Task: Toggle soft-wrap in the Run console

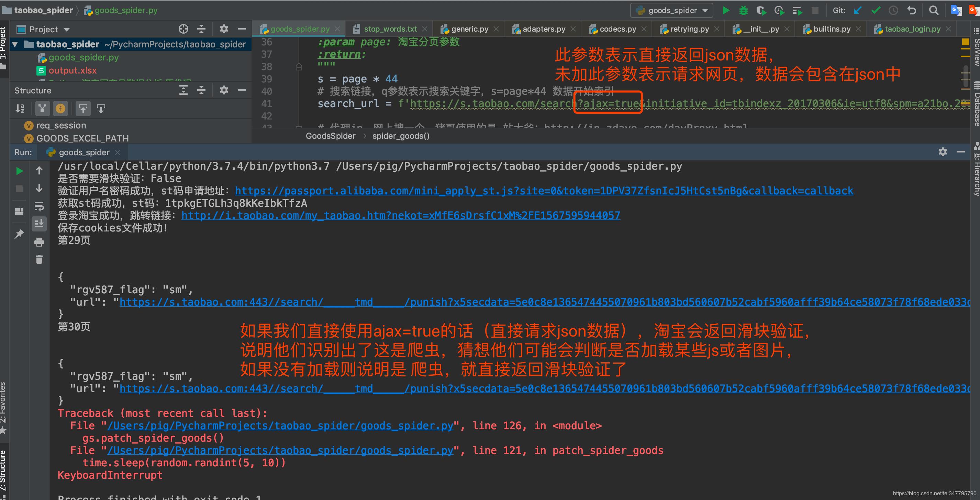Action: coord(39,206)
